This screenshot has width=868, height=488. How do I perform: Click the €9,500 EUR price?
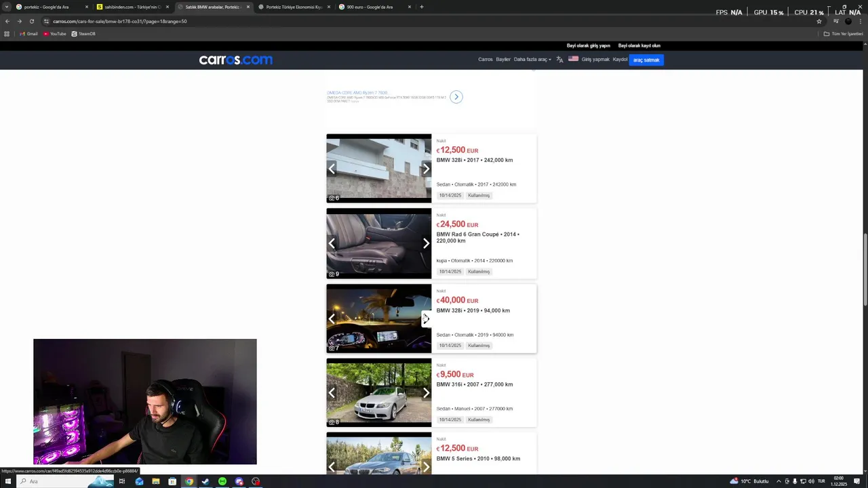pos(455,374)
